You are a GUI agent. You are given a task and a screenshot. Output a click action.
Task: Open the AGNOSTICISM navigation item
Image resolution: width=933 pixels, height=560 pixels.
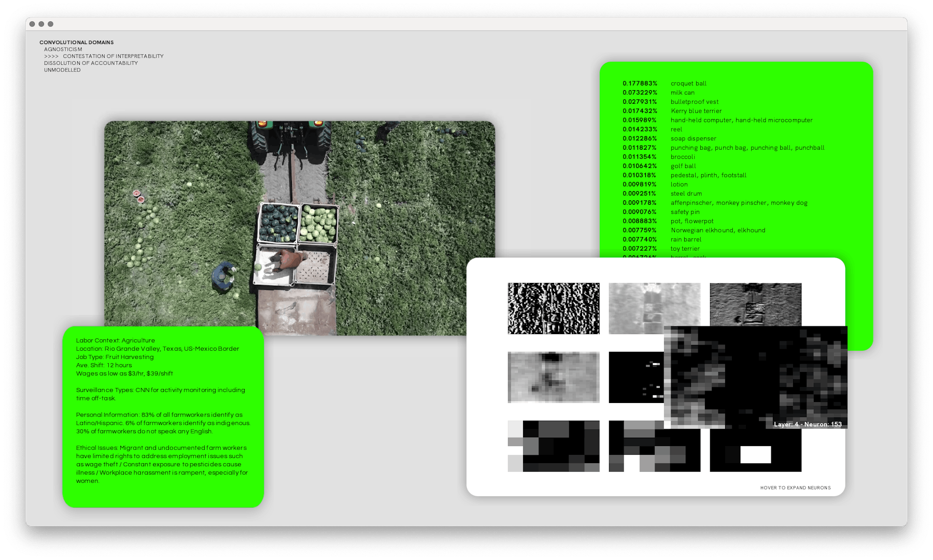(x=63, y=49)
